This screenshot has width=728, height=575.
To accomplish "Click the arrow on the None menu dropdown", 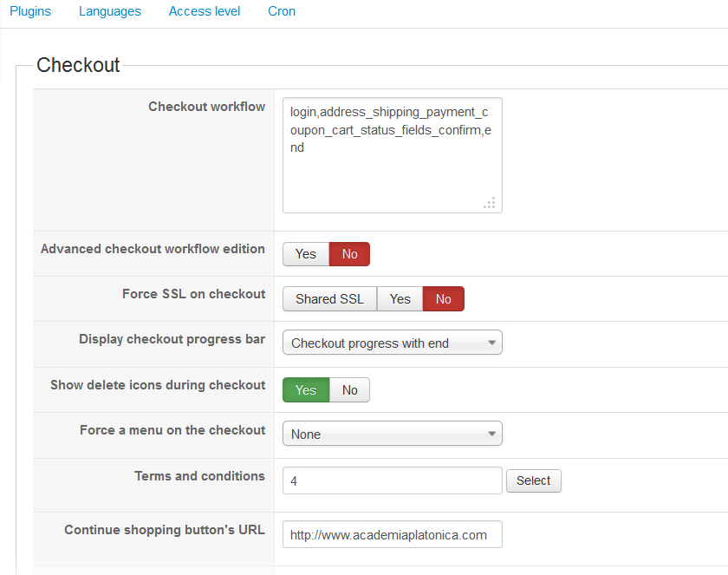I will click(x=492, y=434).
